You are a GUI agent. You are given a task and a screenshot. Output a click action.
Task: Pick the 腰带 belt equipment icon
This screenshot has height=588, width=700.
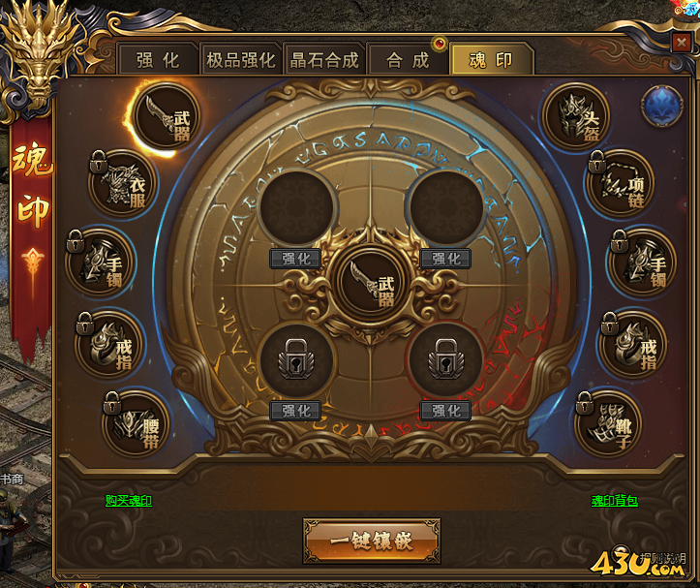coord(136,424)
